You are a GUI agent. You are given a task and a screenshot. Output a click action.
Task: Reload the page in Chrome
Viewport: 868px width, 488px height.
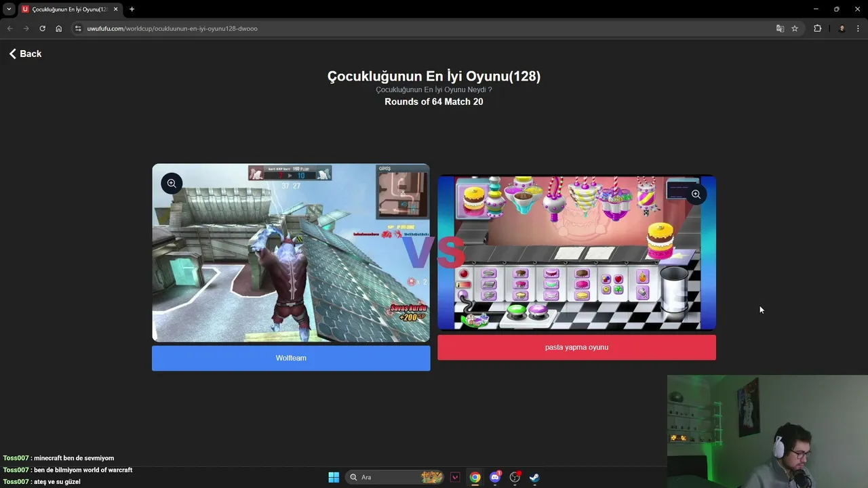(x=42, y=28)
